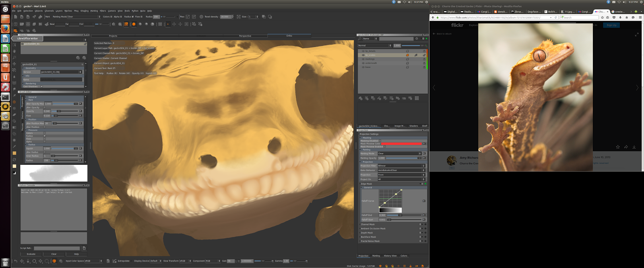This screenshot has width=644, height=268.
Task: Click the Help button in Python Console
Action: click(76, 254)
